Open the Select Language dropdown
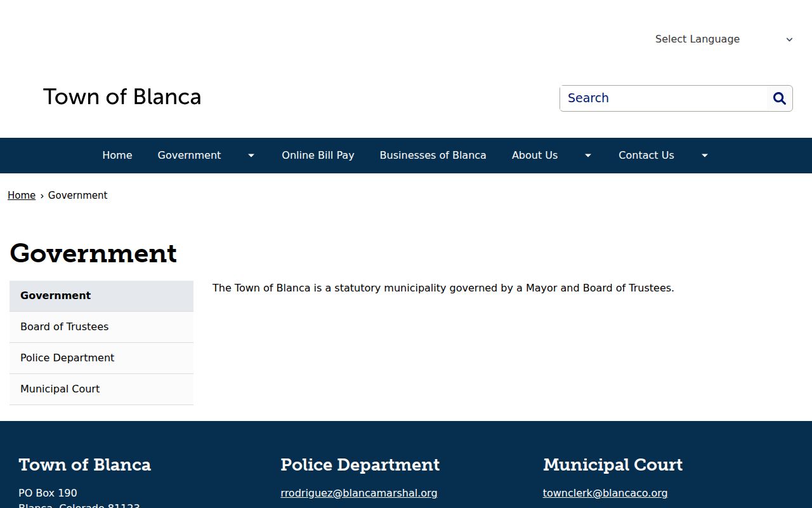The width and height of the screenshot is (812, 508). tap(724, 39)
